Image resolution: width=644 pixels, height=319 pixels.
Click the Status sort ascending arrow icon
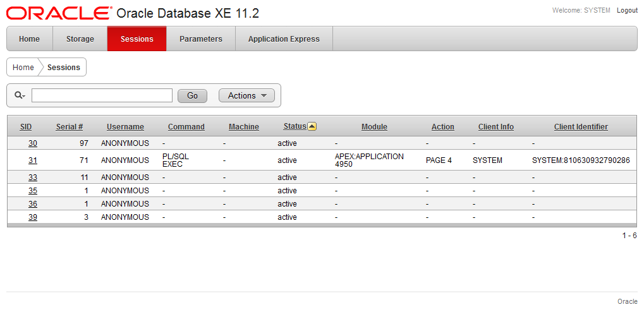[312, 126]
